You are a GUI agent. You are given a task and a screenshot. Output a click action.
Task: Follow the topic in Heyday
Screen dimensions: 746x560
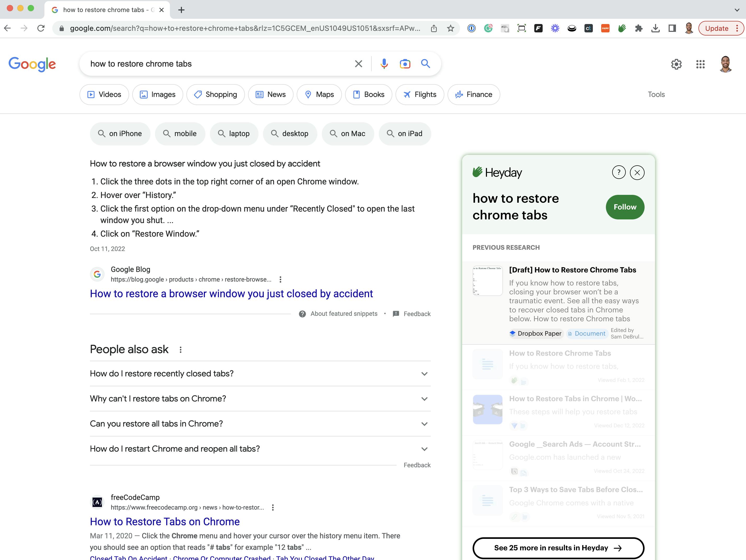(x=625, y=207)
